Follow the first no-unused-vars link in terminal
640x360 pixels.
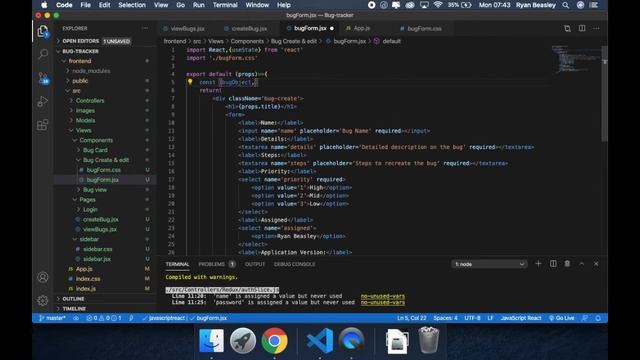pos(383,296)
